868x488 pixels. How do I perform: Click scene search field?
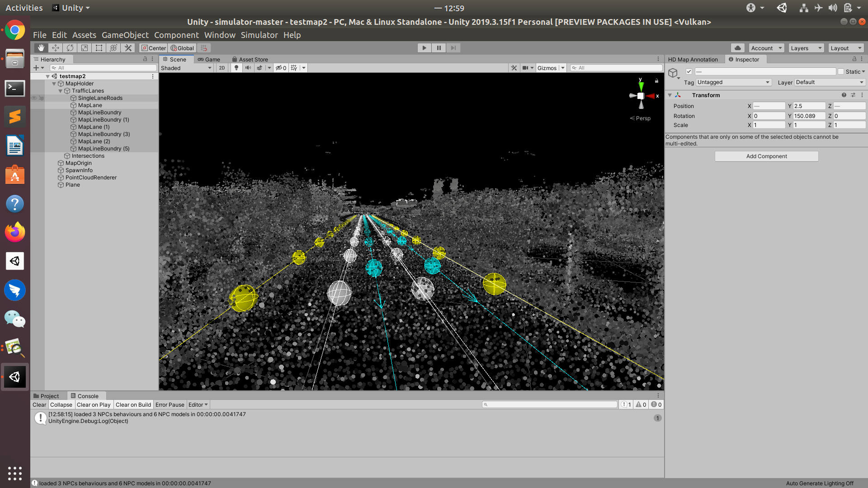pyautogui.click(x=616, y=68)
